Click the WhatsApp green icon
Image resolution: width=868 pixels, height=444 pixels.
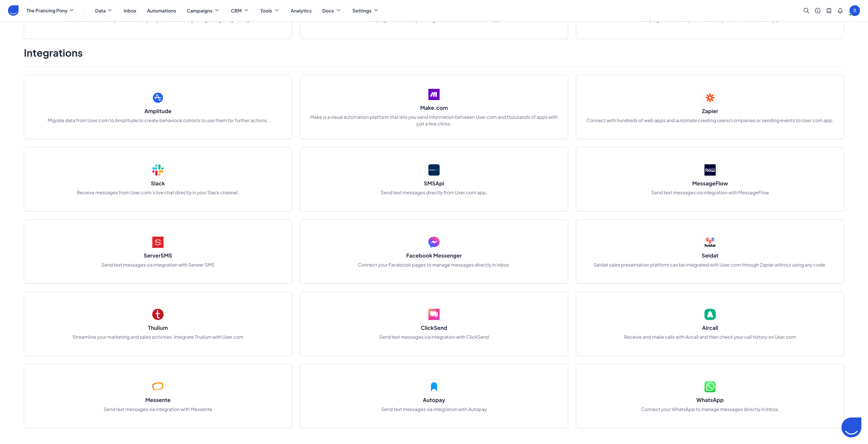point(710,386)
